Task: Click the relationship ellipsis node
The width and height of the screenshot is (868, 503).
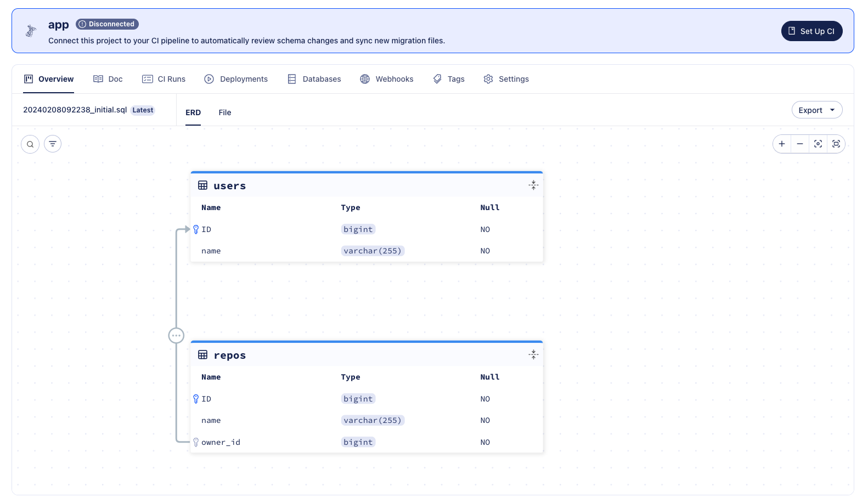Action: (176, 336)
